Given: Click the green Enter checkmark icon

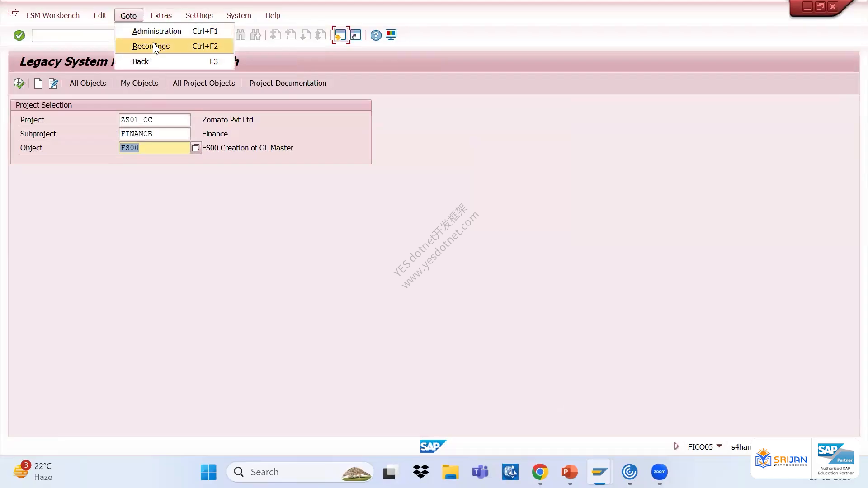Looking at the screenshot, I should pos(19,35).
